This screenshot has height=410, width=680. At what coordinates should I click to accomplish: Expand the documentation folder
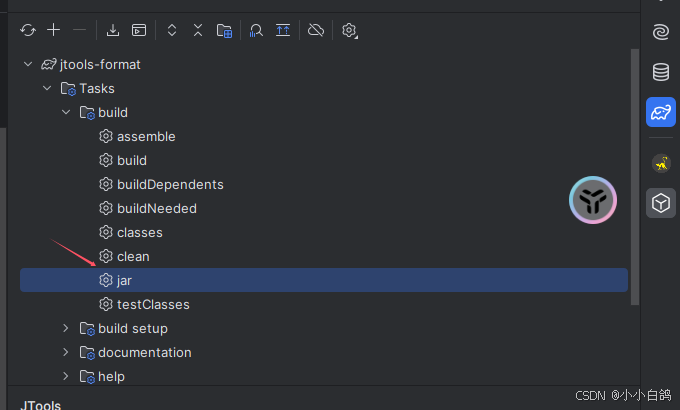(66, 352)
